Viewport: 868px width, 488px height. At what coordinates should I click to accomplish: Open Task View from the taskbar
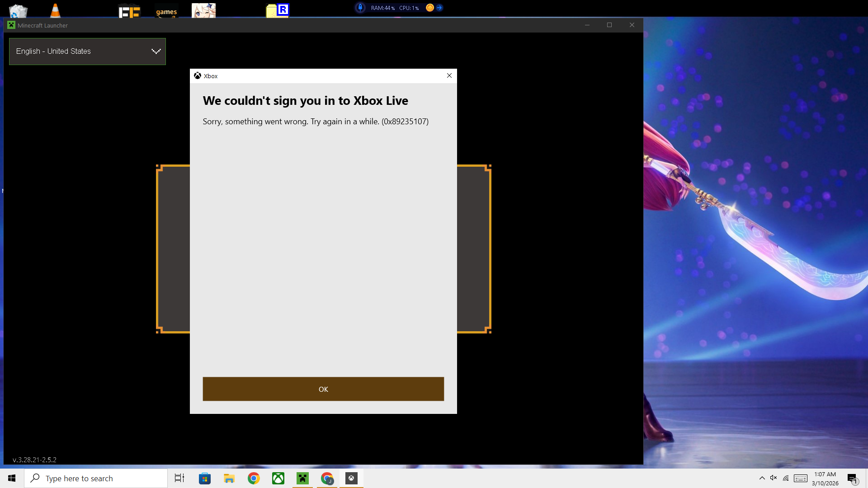pyautogui.click(x=179, y=478)
